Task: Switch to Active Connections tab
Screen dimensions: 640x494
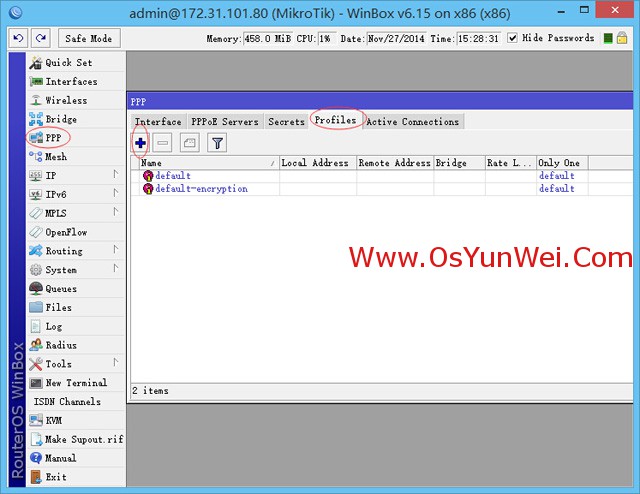Action: 413,122
